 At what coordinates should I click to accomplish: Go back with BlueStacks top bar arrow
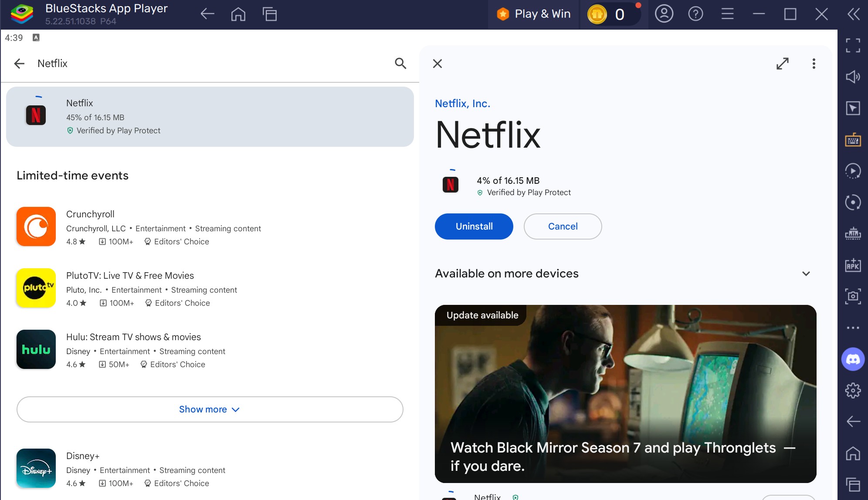click(207, 14)
